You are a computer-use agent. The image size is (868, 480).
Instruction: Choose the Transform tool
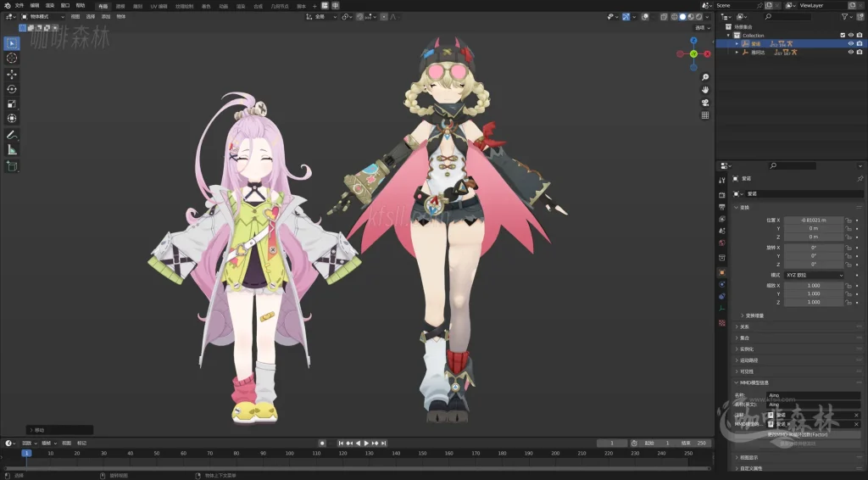(12, 119)
